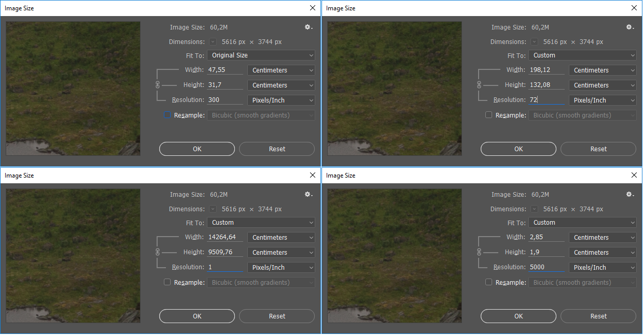This screenshot has height=335, width=644.
Task: Open the Centimeters unit dropdown for Width 47,55
Action: (x=282, y=70)
